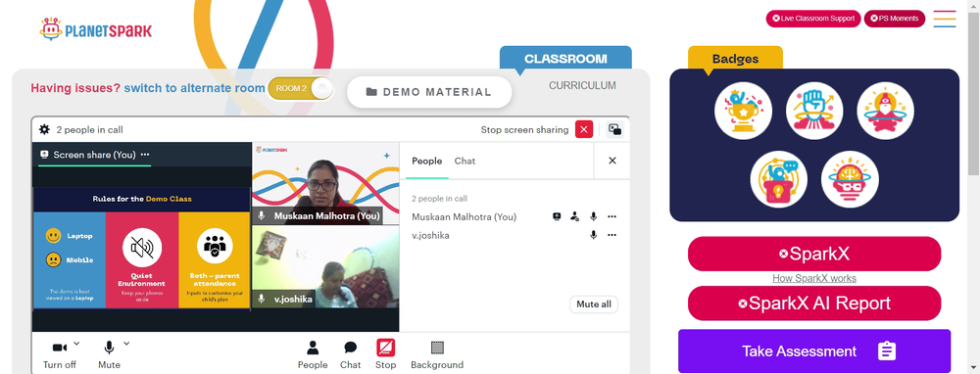Open more options for v.joshika
Image resolution: width=980 pixels, height=374 pixels.
coord(612,235)
